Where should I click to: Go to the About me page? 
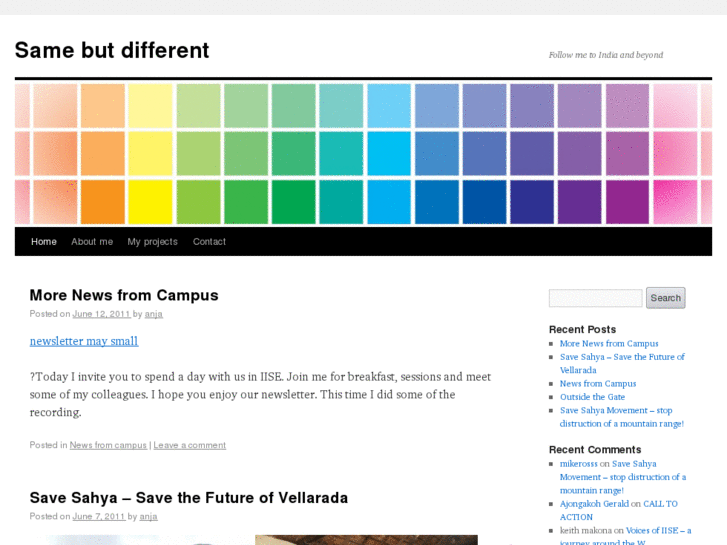click(x=92, y=242)
